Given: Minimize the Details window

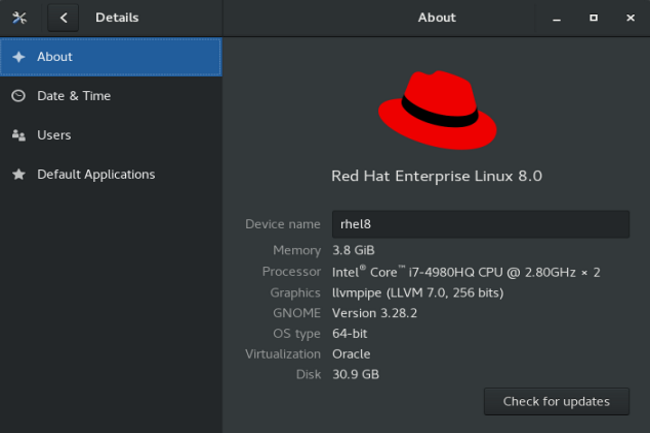Looking at the screenshot, I should click(x=557, y=18).
